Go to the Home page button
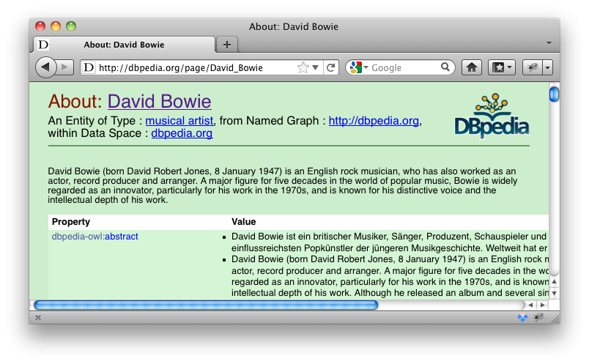This screenshot has height=364, width=589. pyautogui.click(x=472, y=67)
